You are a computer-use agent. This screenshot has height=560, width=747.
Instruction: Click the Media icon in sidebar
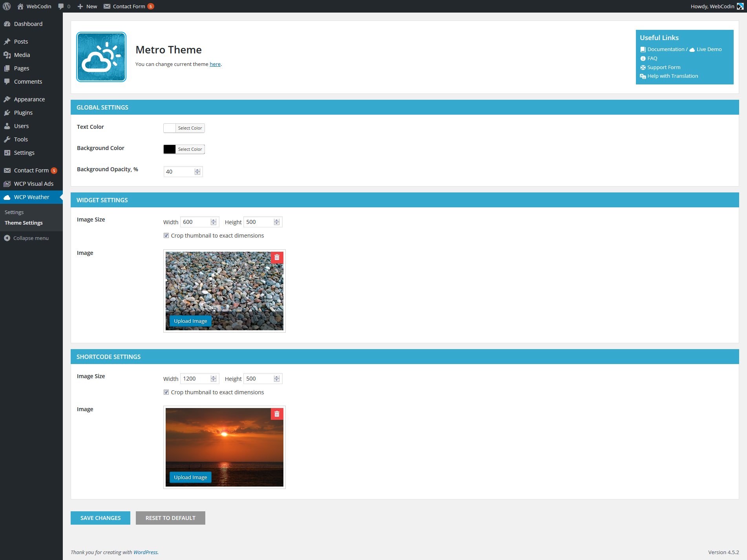tap(7, 55)
